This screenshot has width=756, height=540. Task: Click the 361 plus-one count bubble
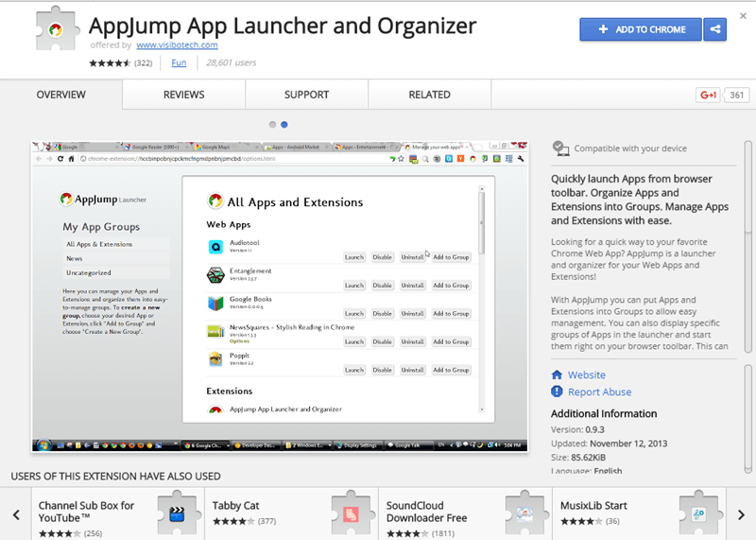click(736, 96)
